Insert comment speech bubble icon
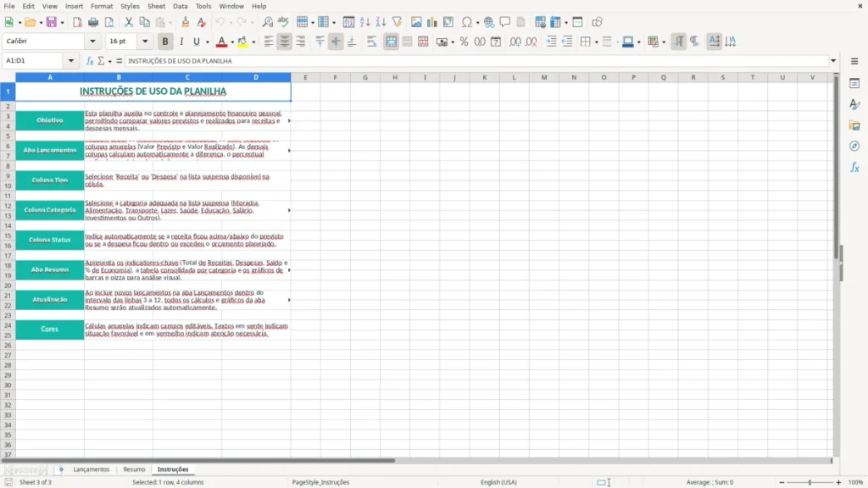 coord(505,22)
